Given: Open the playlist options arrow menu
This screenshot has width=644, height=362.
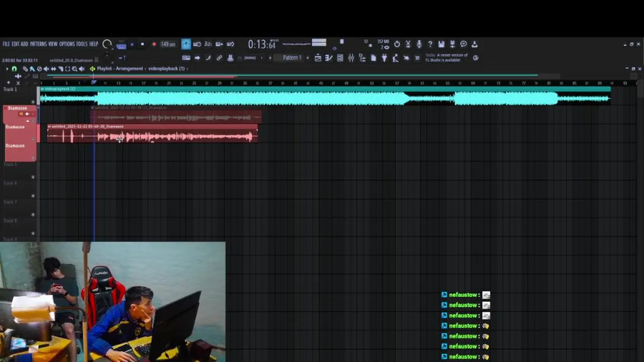Looking at the screenshot, I should [x=7, y=69].
